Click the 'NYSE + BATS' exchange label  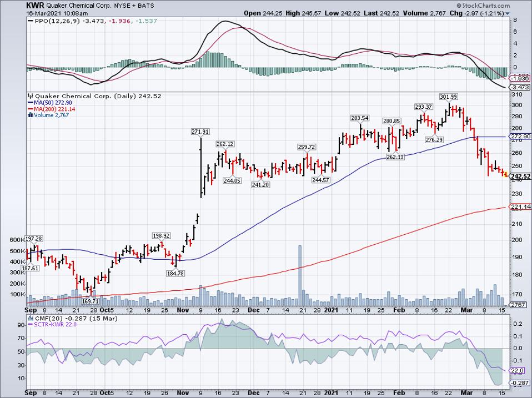click(134, 6)
